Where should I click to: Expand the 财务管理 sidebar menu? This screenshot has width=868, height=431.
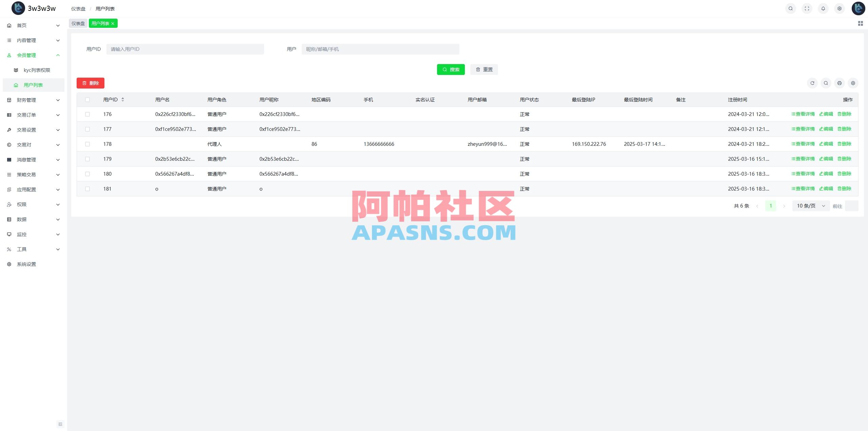click(33, 100)
